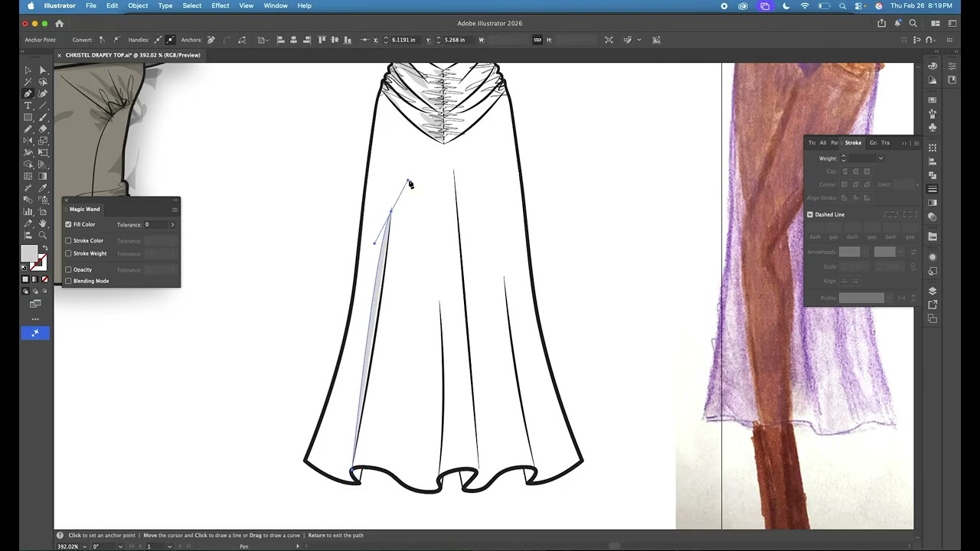Screen dimensions: 980x551
Task: Select the Hand tool
Action: (x=43, y=223)
